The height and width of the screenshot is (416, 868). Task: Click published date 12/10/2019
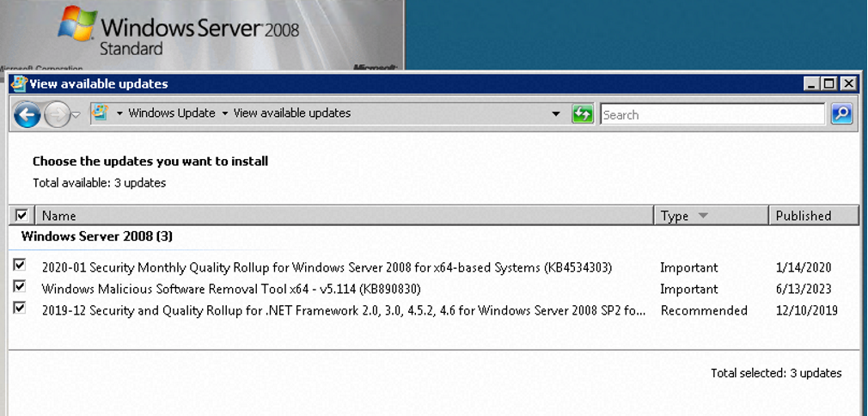point(807,310)
